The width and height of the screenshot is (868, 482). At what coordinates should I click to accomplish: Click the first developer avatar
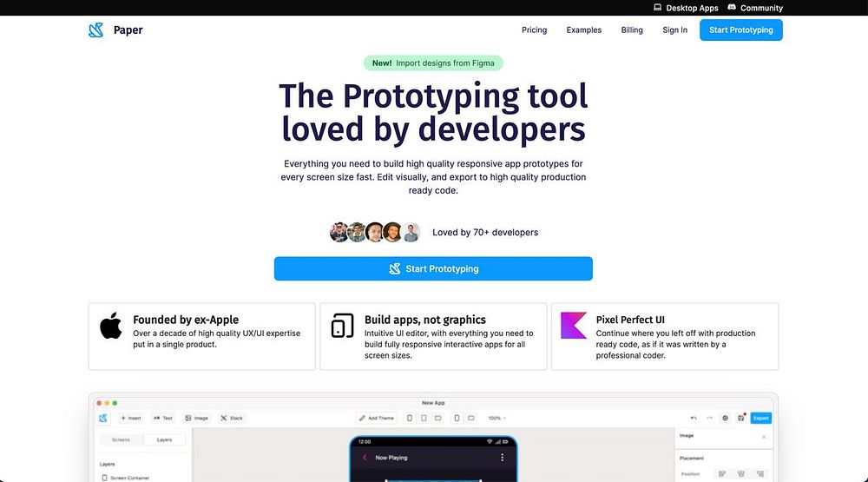(339, 232)
